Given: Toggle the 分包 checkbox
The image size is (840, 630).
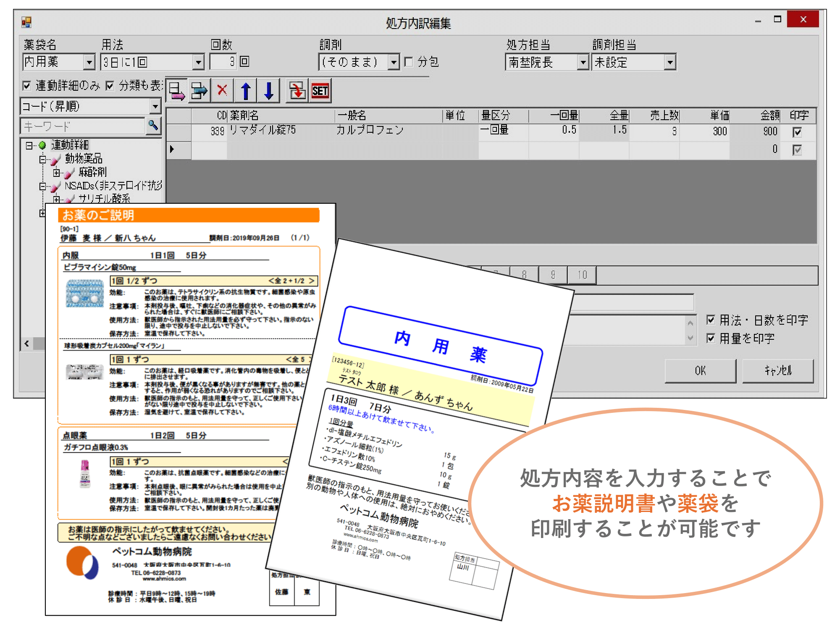Looking at the screenshot, I should (409, 62).
